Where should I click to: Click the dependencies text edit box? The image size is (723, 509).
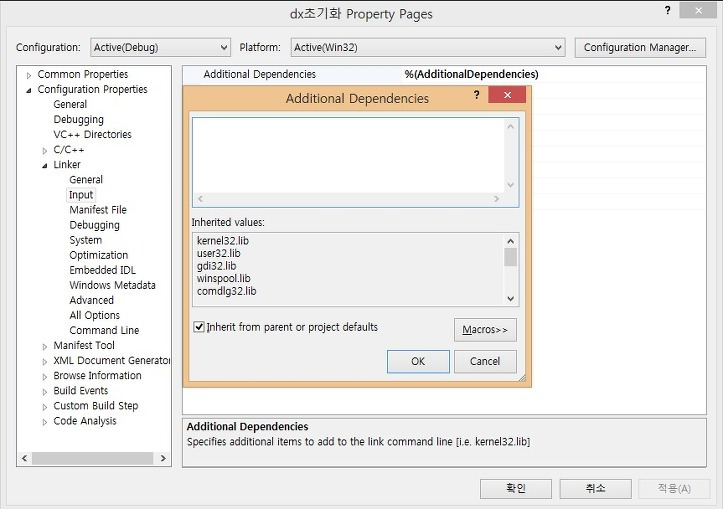point(349,155)
